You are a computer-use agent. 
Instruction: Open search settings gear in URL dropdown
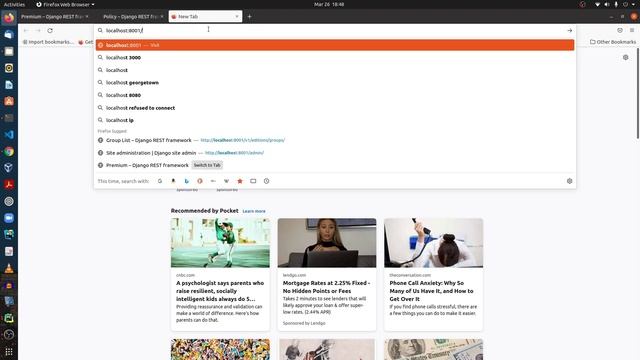pyautogui.click(x=569, y=181)
